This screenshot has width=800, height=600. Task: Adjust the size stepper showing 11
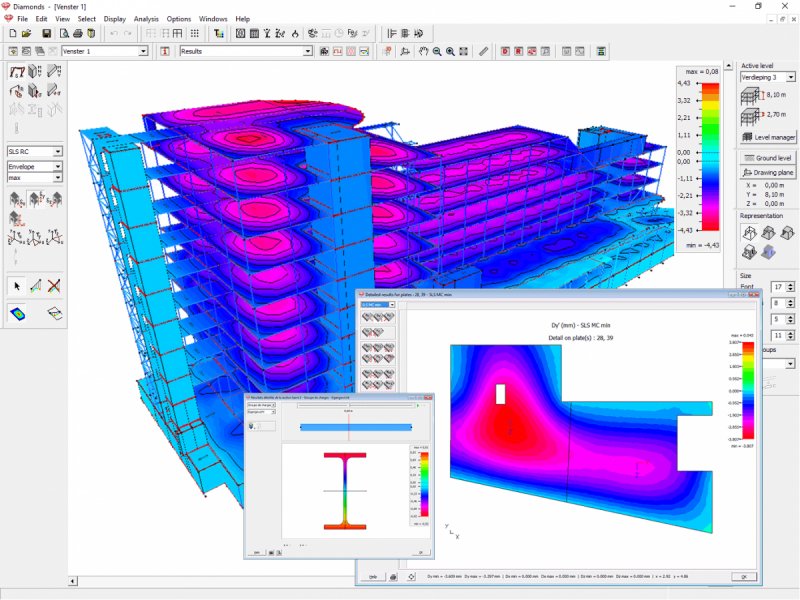pos(790,335)
